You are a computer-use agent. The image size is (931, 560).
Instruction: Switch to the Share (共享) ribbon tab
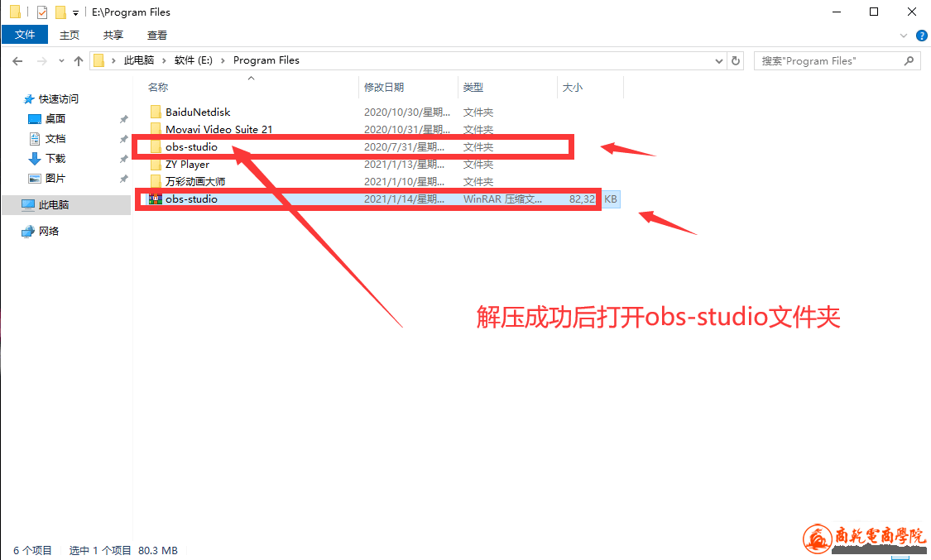click(113, 35)
